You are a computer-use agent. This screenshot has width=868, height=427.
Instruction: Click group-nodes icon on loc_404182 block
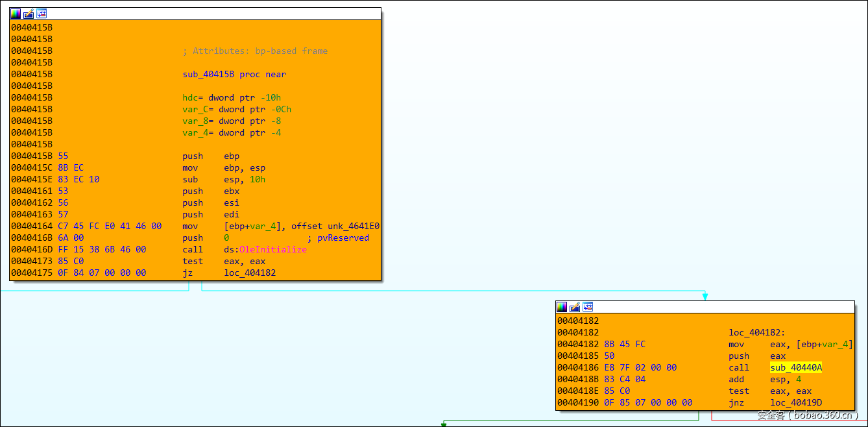pyautogui.click(x=588, y=307)
